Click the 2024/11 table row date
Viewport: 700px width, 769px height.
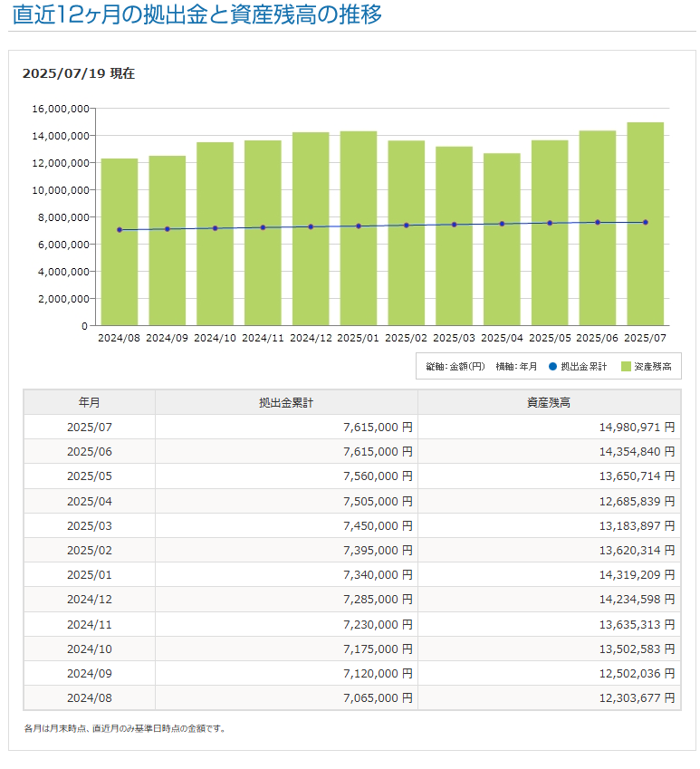[x=90, y=624]
